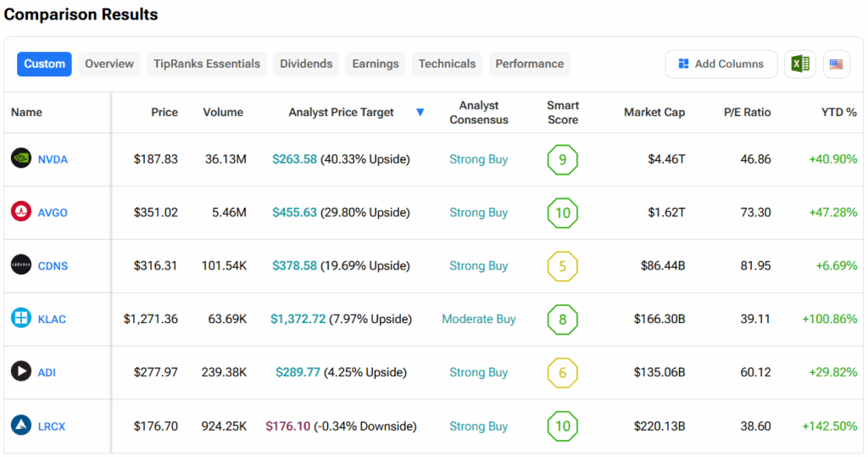Open the US flag market selector
868x457 pixels.
[x=837, y=64]
